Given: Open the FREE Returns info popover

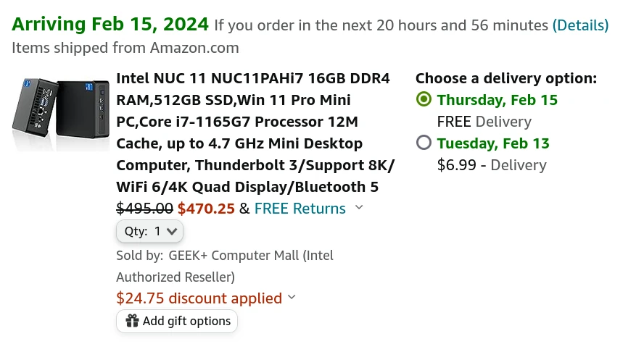Looking at the screenshot, I should pos(300,209).
